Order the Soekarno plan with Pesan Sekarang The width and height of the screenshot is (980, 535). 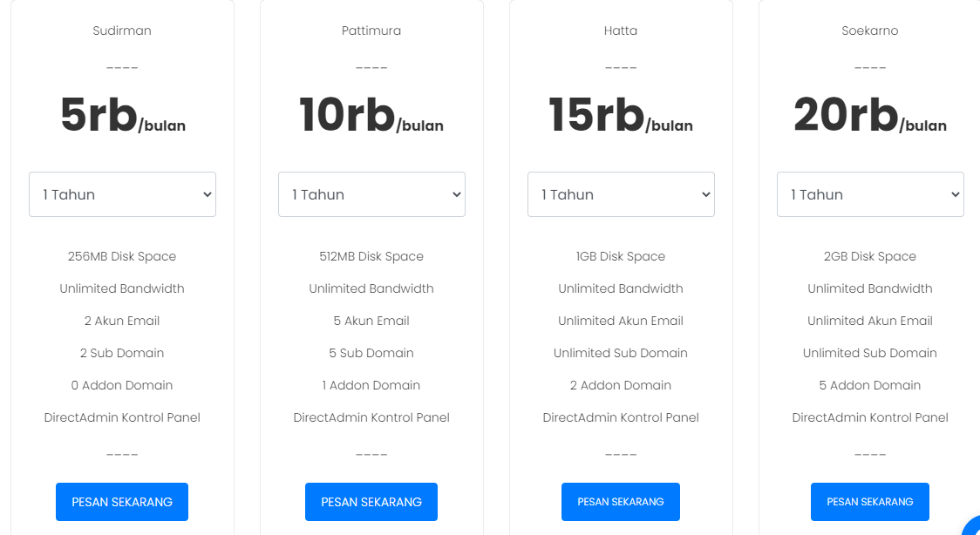tap(870, 502)
